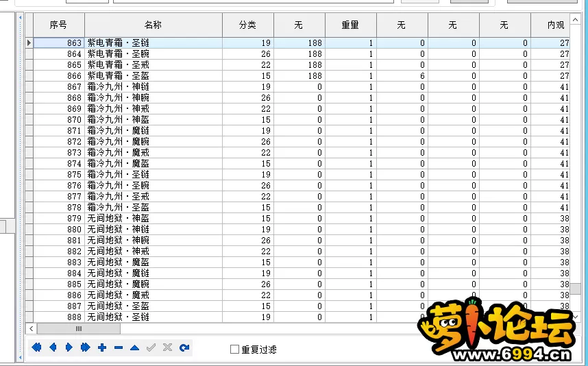This screenshot has height=366, width=588.
Task: Click the 分类 column header
Action: pyautogui.click(x=248, y=25)
